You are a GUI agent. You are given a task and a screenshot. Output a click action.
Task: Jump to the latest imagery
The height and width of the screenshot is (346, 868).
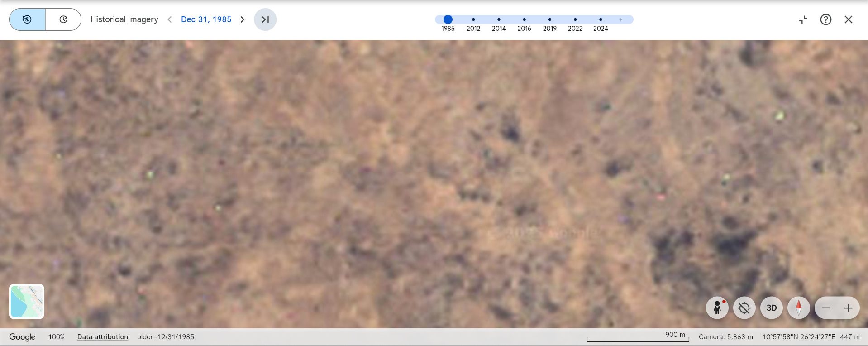tap(265, 19)
